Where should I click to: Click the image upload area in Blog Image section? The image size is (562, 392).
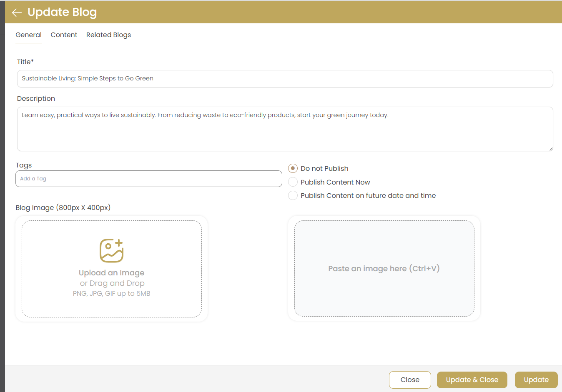[x=111, y=269]
